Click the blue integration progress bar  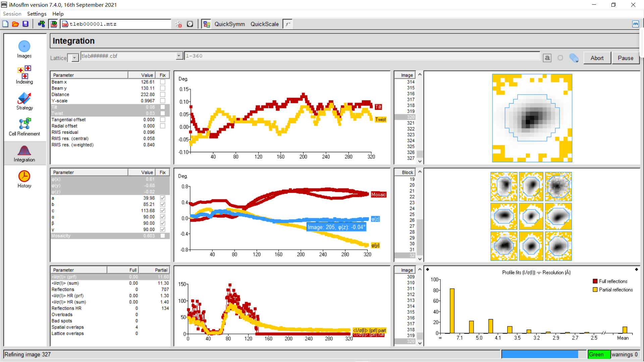(x=539, y=354)
